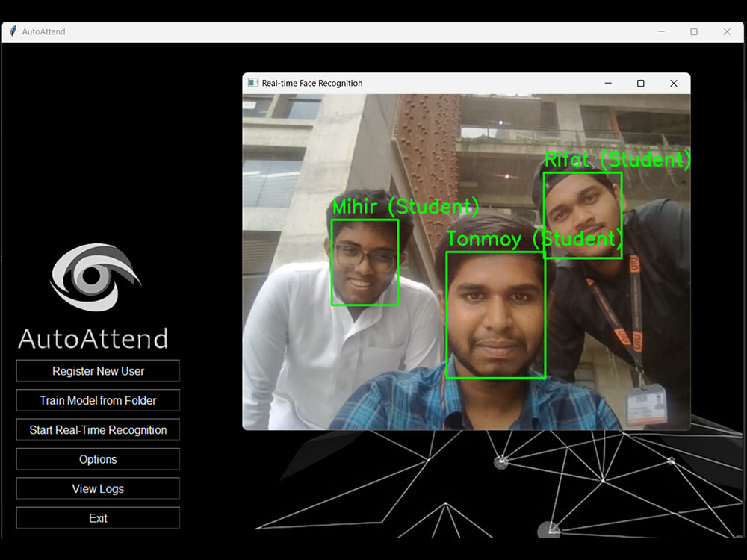Minimize the Real-time Face Recognition window
Viewport: 747px width, 560px height.
[608, 84]
